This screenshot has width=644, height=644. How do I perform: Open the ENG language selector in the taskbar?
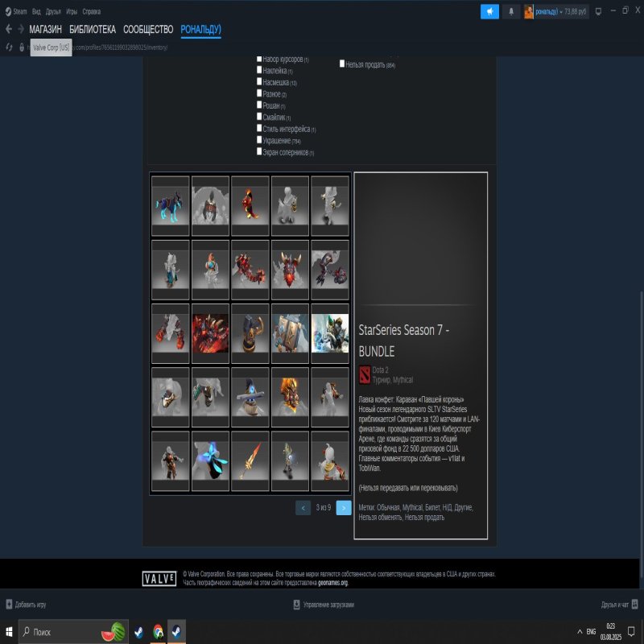coord(590,633)
